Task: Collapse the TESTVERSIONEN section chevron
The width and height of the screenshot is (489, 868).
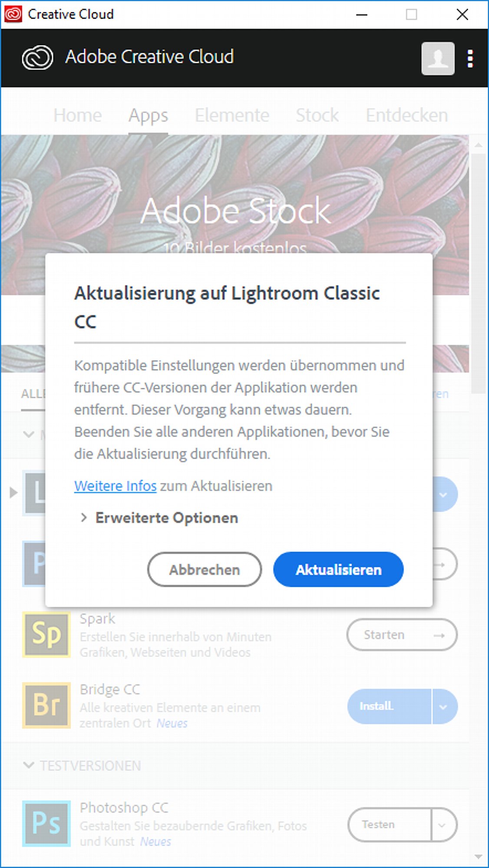Action: click(29, 765)
